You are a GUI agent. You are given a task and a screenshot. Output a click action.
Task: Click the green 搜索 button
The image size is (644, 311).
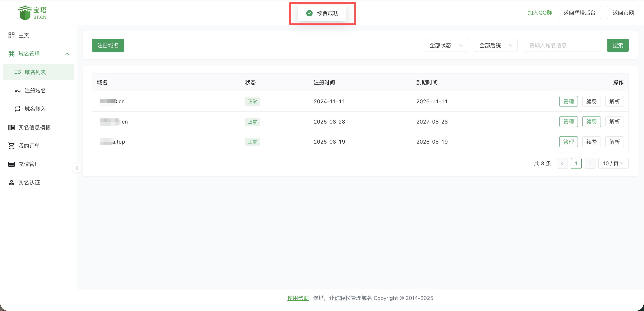coord(618,45)
